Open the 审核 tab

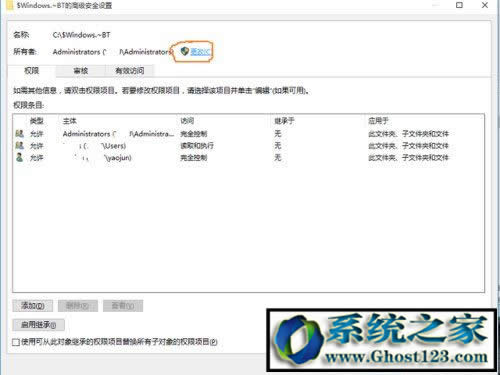(80, 71)
